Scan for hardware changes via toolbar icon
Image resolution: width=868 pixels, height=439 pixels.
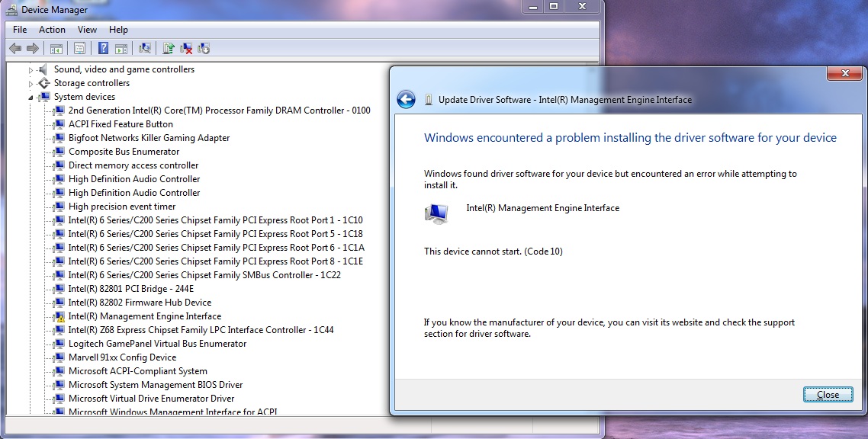click(x=145, y=49)
